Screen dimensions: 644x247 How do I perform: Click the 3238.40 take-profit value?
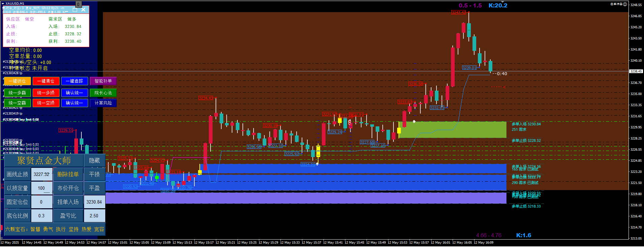[73, 41]
